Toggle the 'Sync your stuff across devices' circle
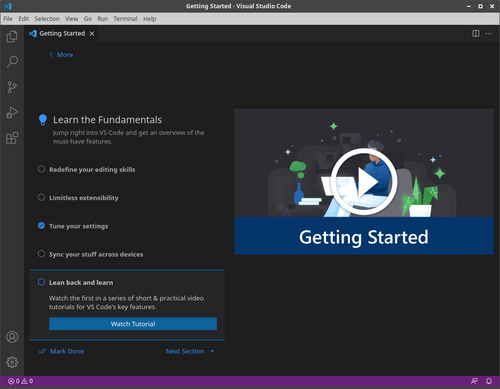The height and width of the screenshot is (389, 500). click(41, 254)
